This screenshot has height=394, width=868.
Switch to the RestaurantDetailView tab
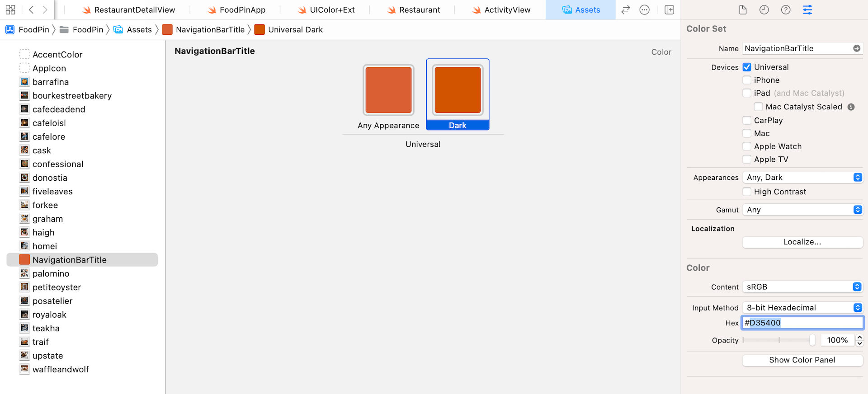point(128,9)
